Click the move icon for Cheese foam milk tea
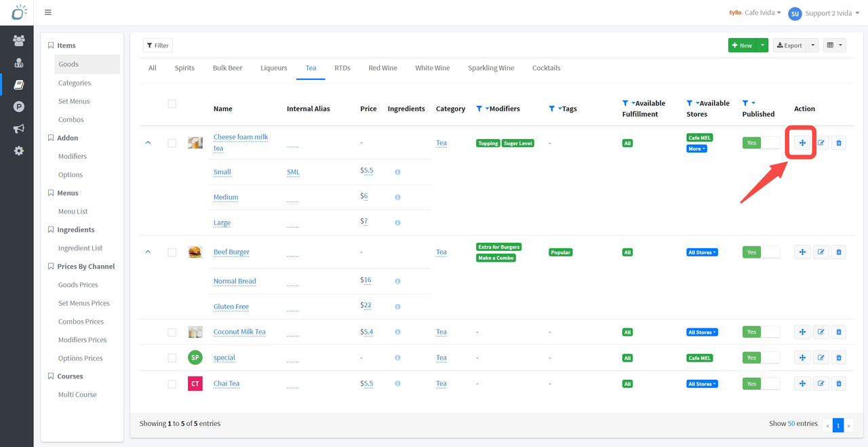The width and height of the screenshot is (868, 447). coord(802,142)
